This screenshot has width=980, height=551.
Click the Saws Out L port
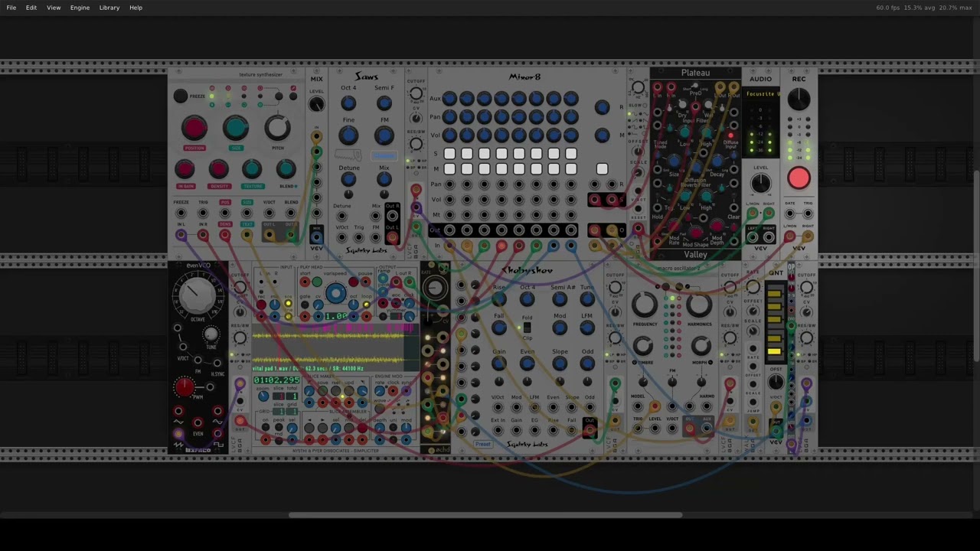(x=392, y=236)
